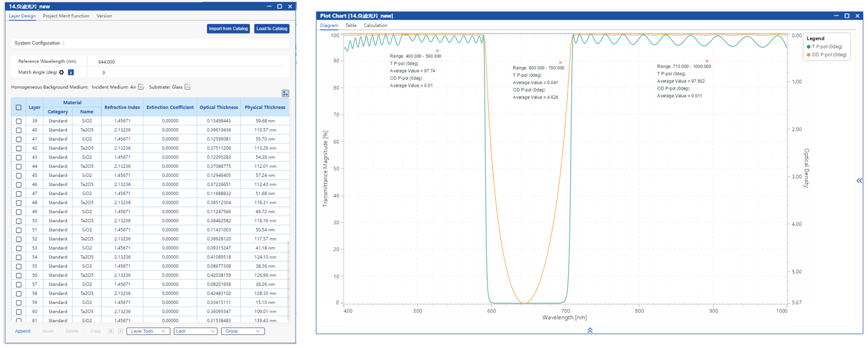Open the Table tab in Plot Chart
Image resolution: width=868 pixels, height=348 pixels.
click(x=351, y=25)
